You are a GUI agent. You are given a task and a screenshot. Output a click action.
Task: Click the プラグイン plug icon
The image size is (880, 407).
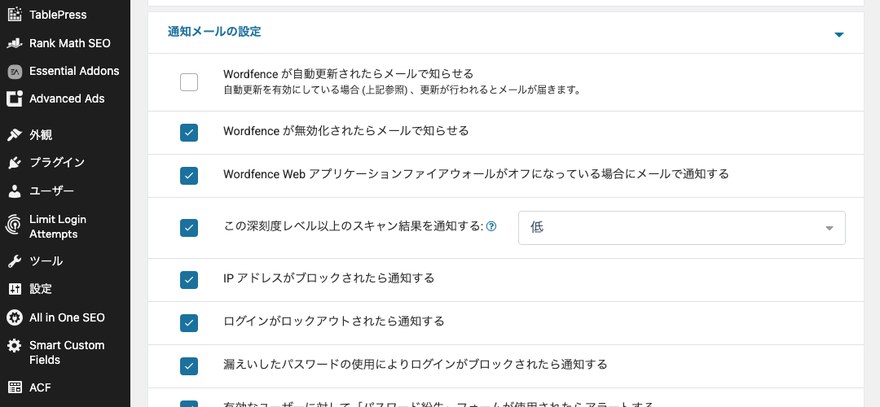pyautogui.click(x=15, y=163)
